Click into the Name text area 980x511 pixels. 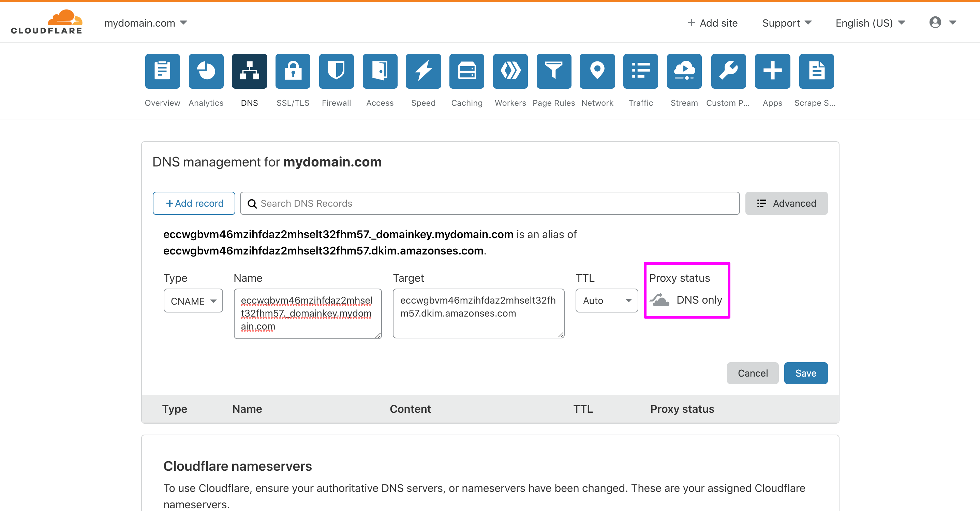pos(308,313)
